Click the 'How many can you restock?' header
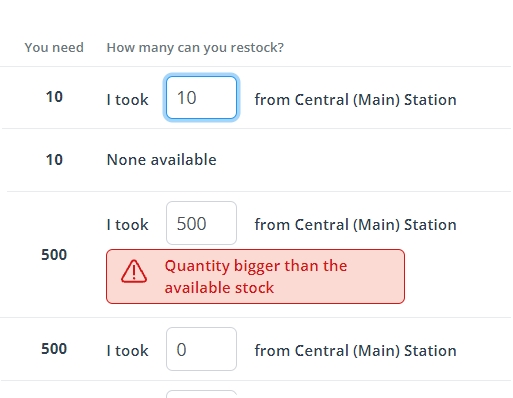 195,48
